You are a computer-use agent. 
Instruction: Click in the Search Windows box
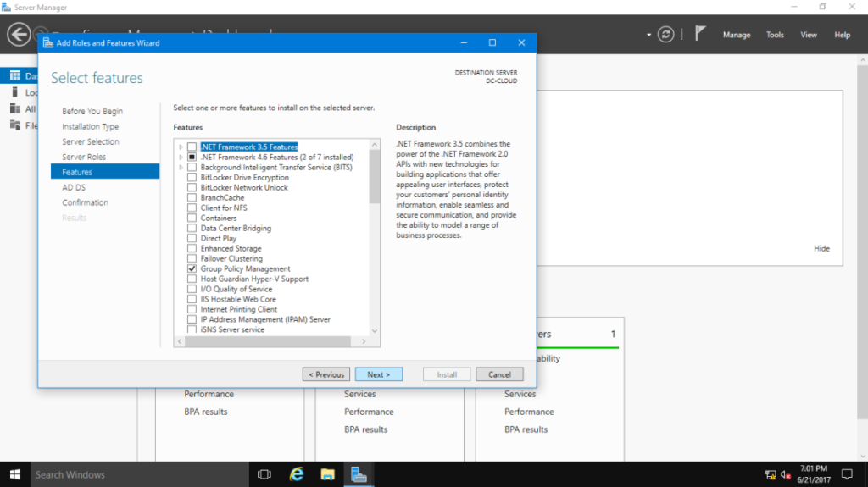tap(139, 474)
